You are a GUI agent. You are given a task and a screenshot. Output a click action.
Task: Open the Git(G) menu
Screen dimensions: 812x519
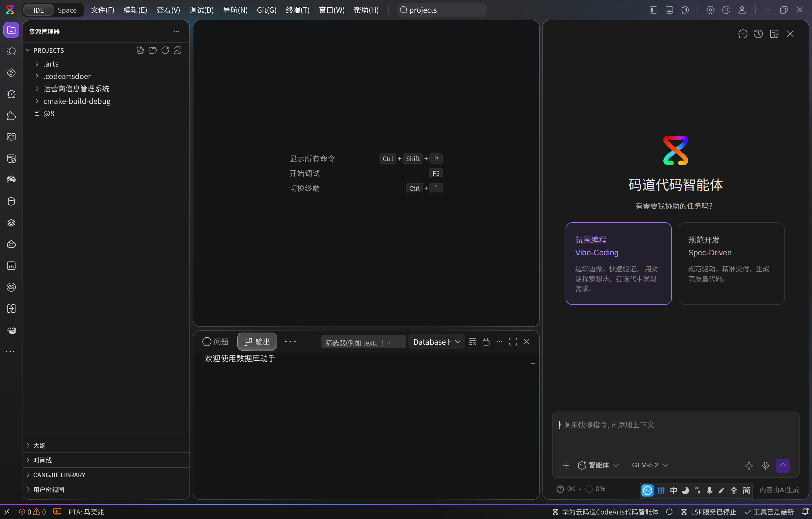(x=266, y=10)
